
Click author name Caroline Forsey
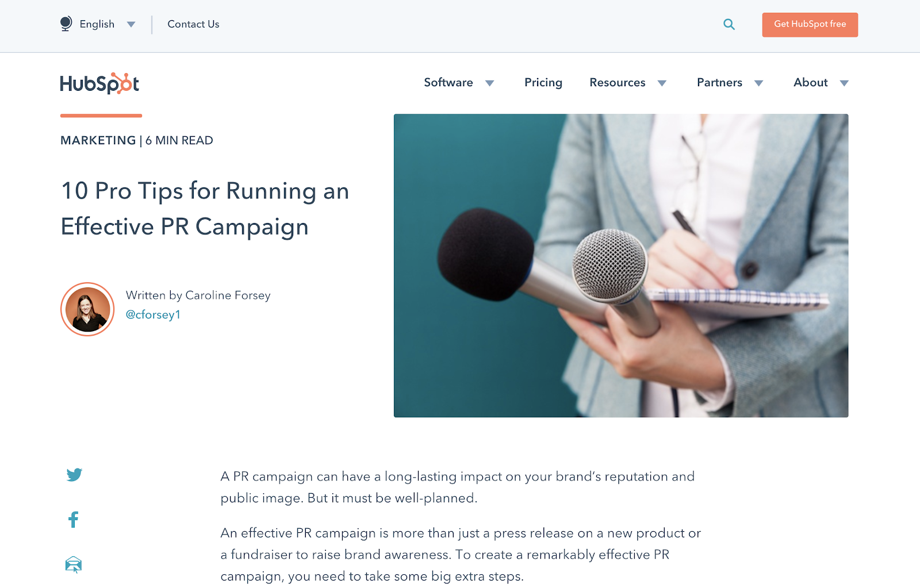[x=228, y=295]
